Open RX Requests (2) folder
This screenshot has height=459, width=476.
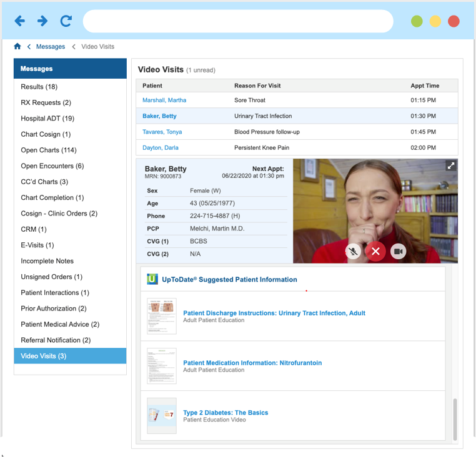coord(46,102)
